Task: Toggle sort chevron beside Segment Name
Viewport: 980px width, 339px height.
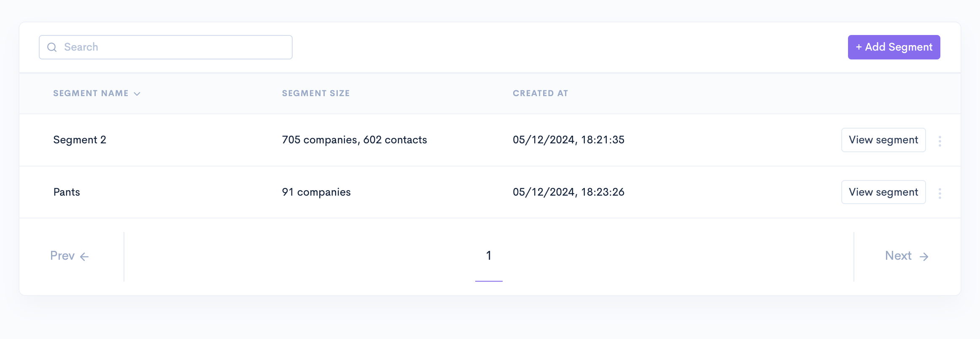Action: point(137,94)
